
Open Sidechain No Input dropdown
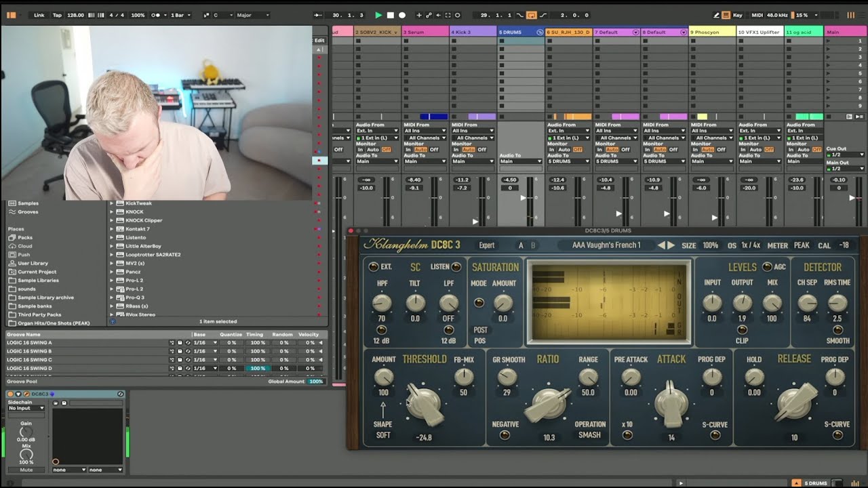(x=26, y=408)
